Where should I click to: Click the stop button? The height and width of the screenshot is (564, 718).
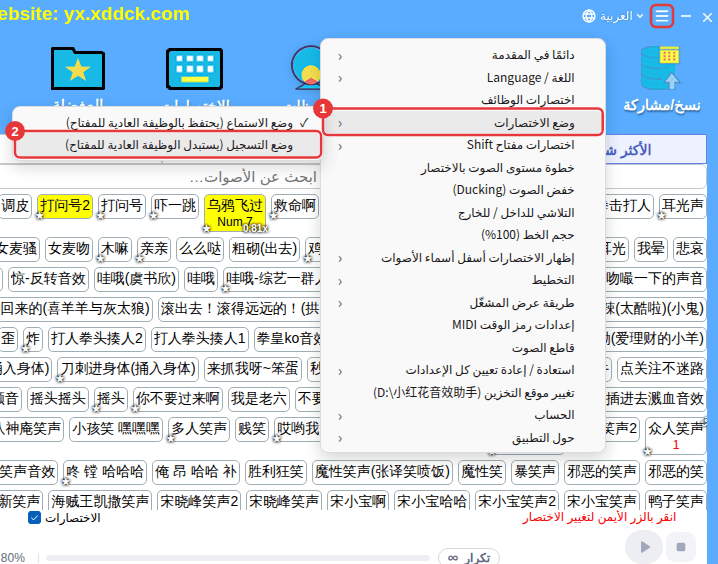point(681,547)
